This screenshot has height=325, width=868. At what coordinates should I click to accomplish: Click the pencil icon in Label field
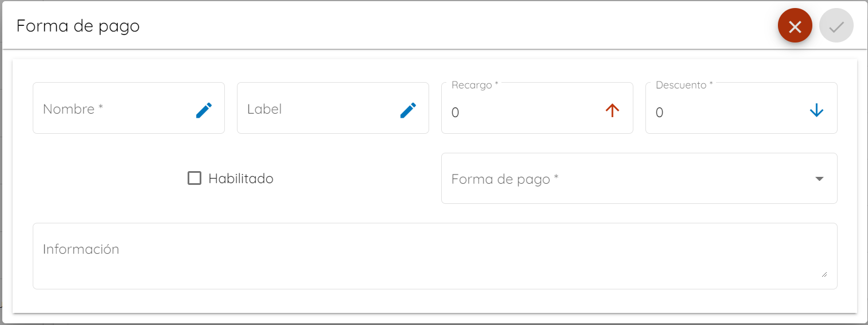point(408,110)
